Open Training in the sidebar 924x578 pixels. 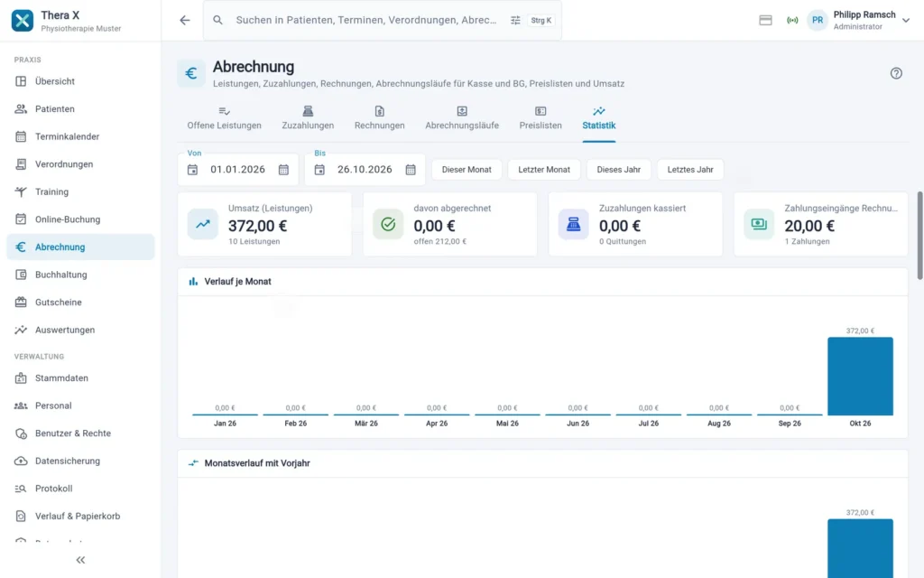(80, 191)
